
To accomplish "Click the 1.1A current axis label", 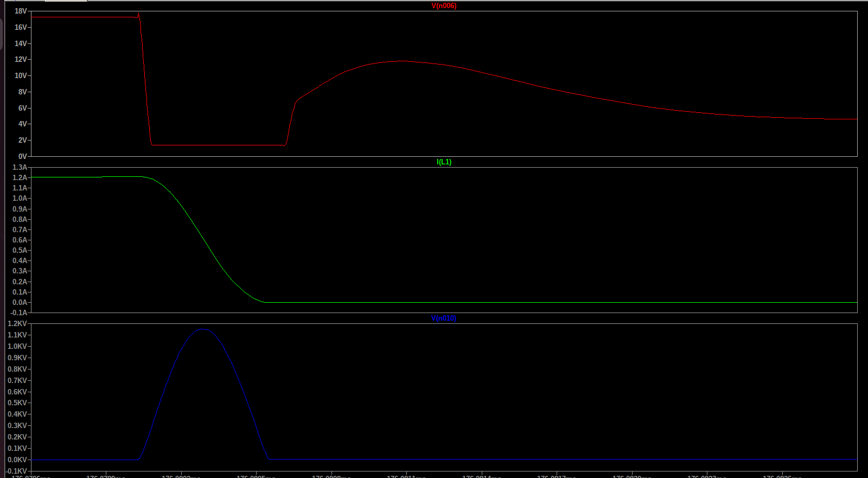I will click(20, 188).
